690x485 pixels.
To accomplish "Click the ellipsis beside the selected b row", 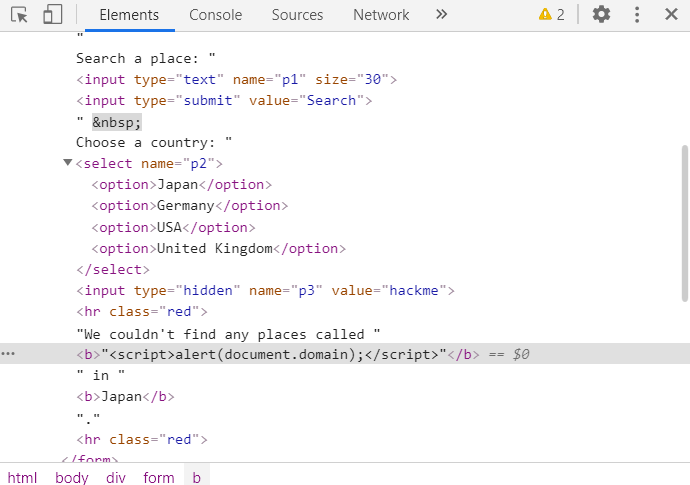I will click(x=8, y=354).
